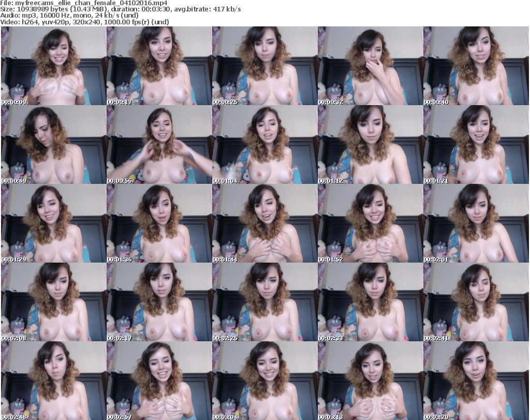Choose the frame marked 00:03:04
Viewport: 530px width, 420px height.
[x=264, y=381]
